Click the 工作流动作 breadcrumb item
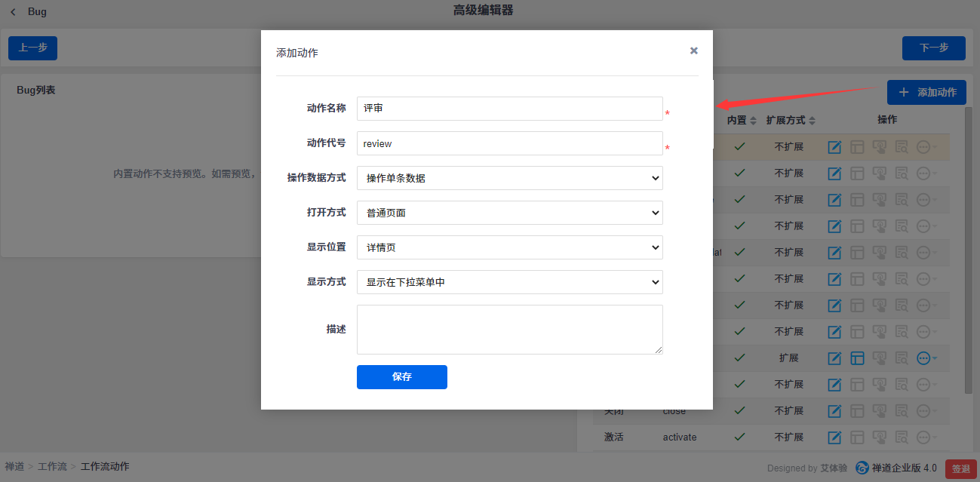Image resolution: width=980 pixels, height=482 pixels. click(x=105, y=467)
